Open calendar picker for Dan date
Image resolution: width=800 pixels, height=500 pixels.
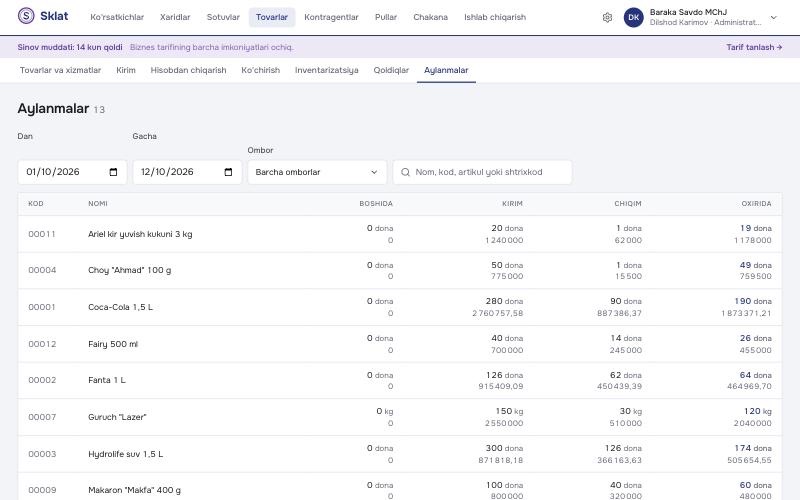[x=113, y=172]
